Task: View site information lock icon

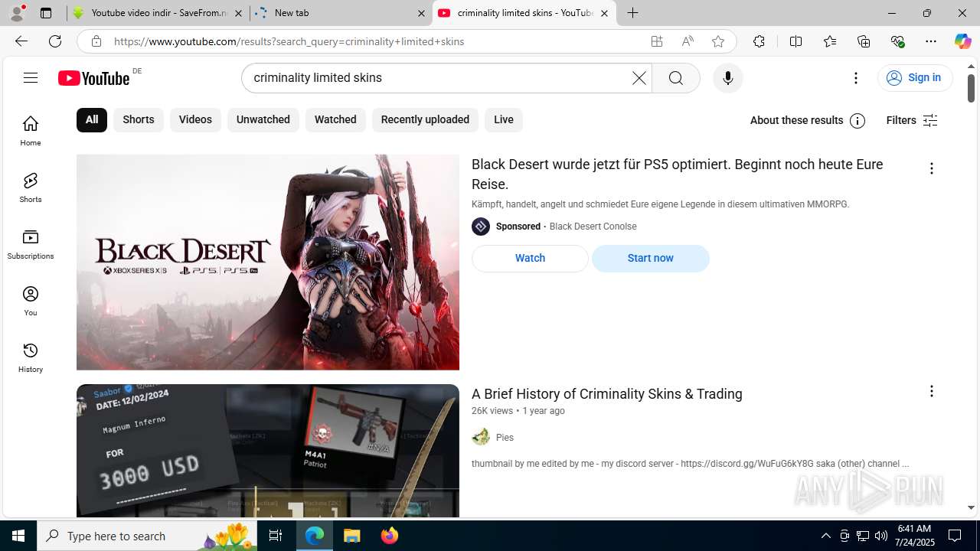Action: coord(96,41)
